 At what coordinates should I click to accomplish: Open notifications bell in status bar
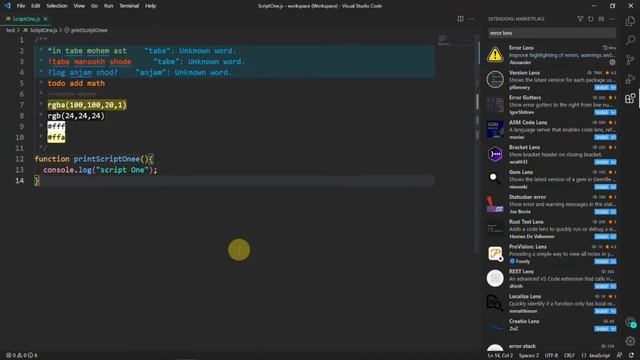coord(632,356)
